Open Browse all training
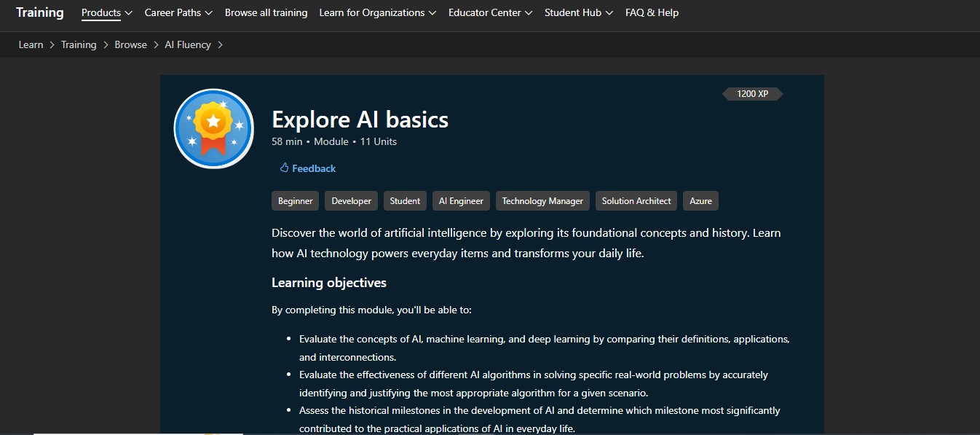The height and width of the screenshot is (435, 980). point(266,12)
